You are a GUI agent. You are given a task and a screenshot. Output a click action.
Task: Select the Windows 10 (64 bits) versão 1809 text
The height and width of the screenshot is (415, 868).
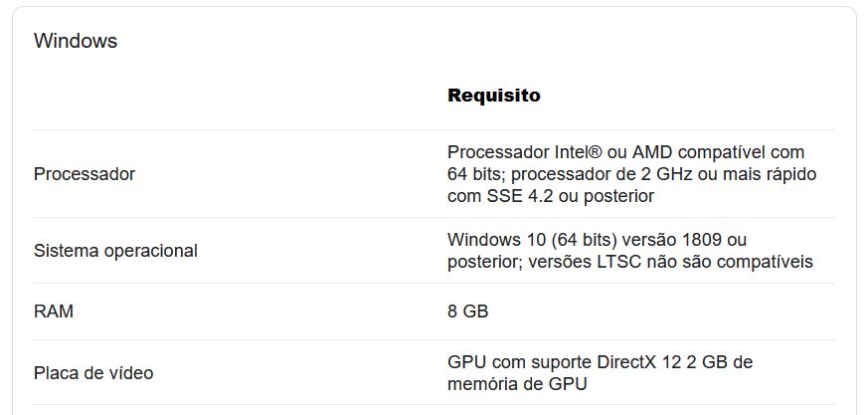pyautogui.click(x=585, y=240)
